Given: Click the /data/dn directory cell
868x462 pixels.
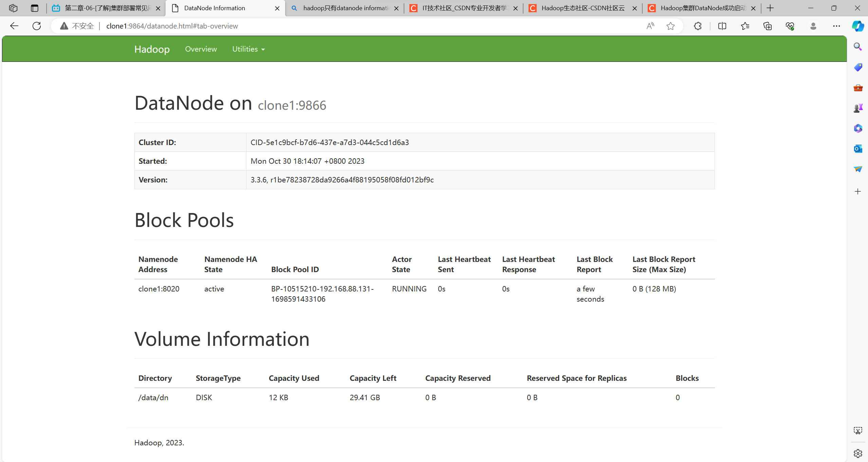Looking at the screenshot, I should (153, 397).
